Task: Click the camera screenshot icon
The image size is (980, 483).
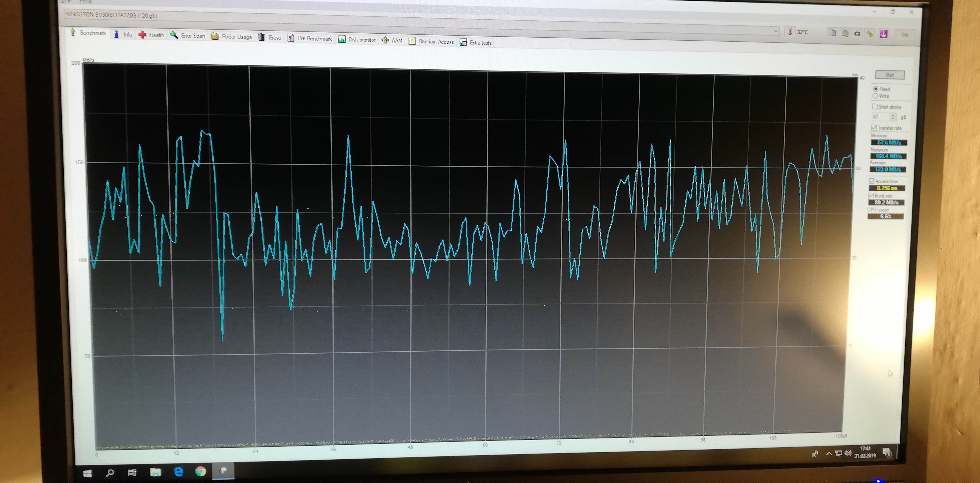Action: 857,33
